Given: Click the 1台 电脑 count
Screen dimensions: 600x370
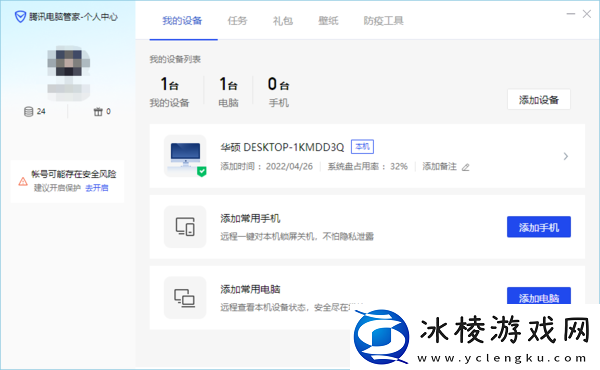Looking at the screenshot, I should 228,92.
